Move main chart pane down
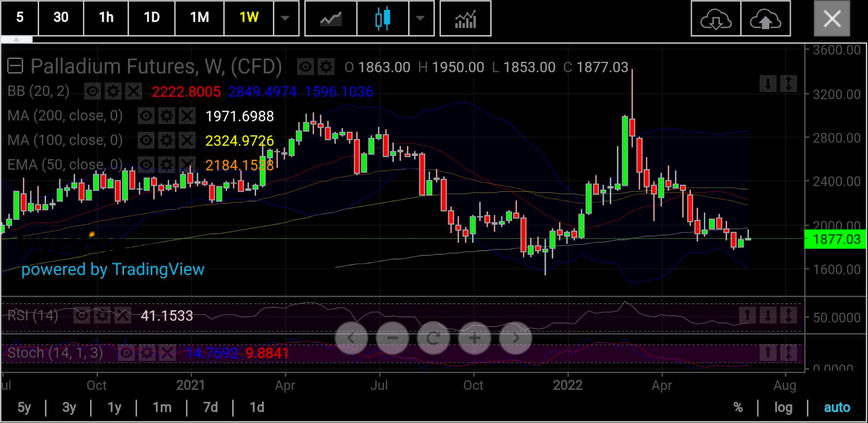868x423 pixels. tap(768, 84)
